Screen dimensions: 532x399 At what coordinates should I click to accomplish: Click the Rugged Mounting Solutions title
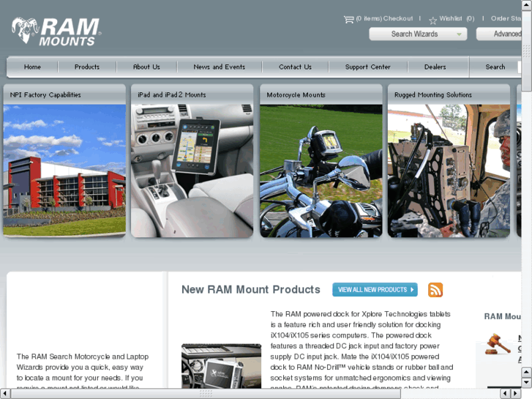coord(433,94)
